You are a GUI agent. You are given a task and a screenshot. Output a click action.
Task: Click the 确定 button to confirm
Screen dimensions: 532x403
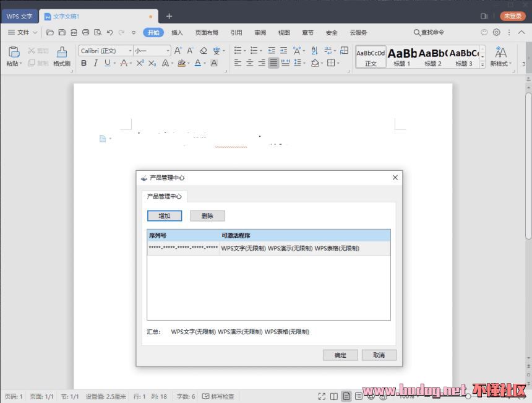tap(340, 355)
